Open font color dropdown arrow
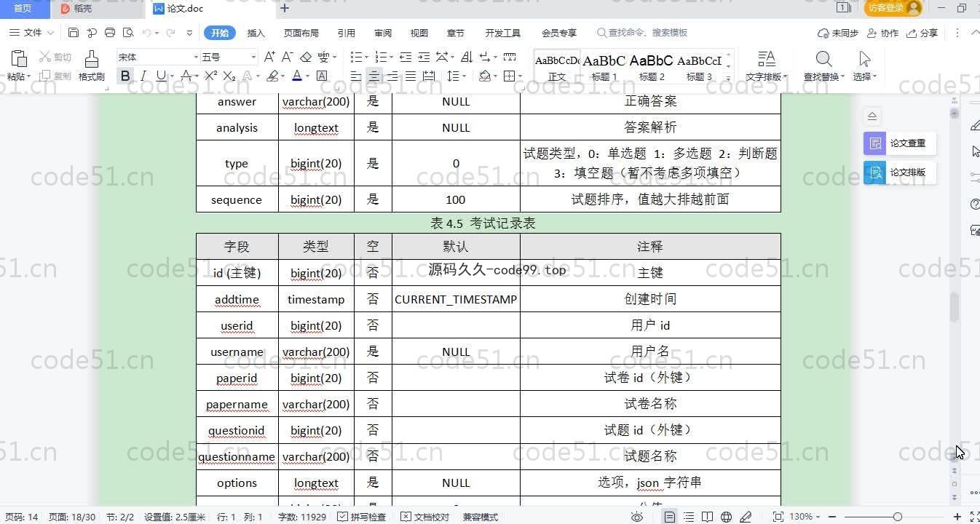This screenshot has height=524, width=980. pos(307,76)
